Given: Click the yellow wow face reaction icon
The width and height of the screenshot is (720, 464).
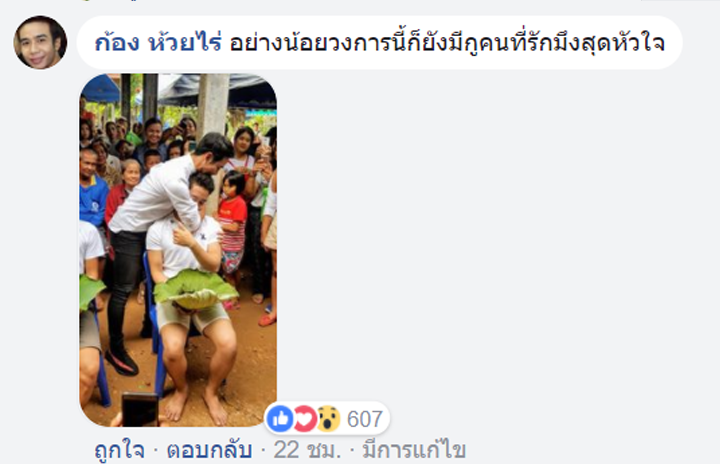Looking at the screenshot, I should [328, 419].
